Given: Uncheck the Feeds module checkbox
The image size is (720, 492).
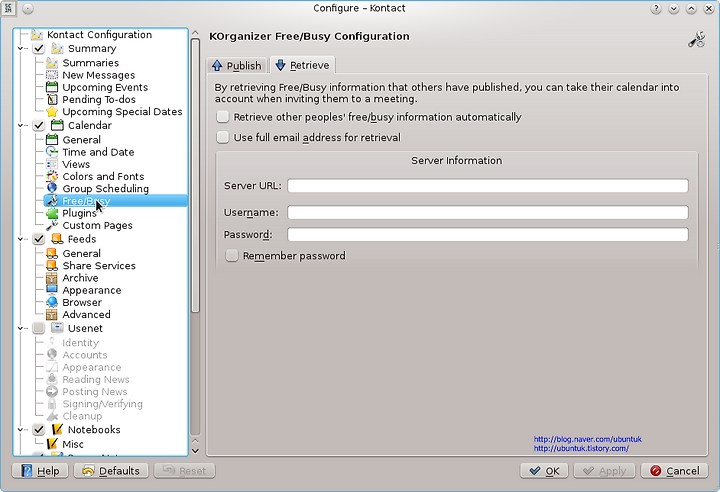Looking at the screenshot, I should click(x=39, y=239).
